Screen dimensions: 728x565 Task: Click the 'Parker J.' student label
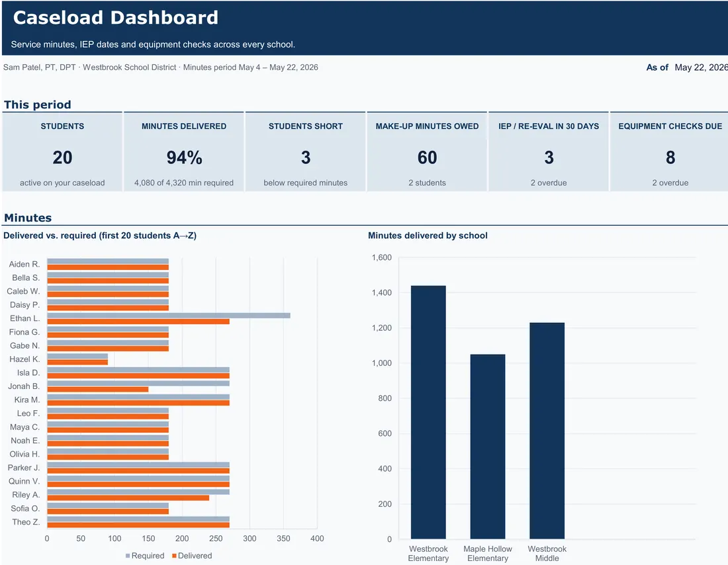(x=24, y=468)
